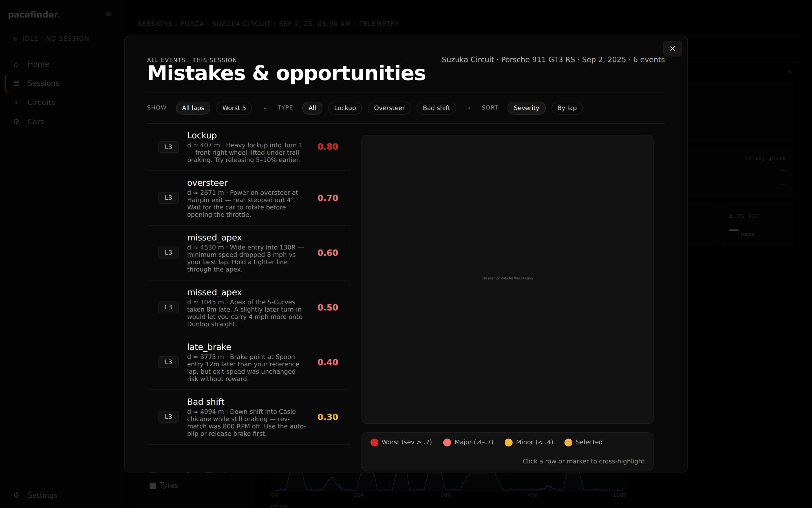Select the Bad shift event row

pos(248,417)
